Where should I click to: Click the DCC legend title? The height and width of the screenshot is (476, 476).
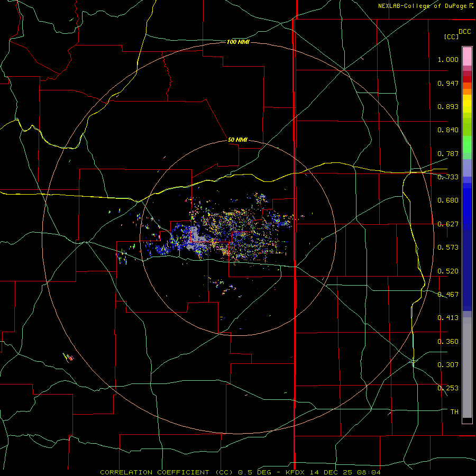tap(465, 32)
